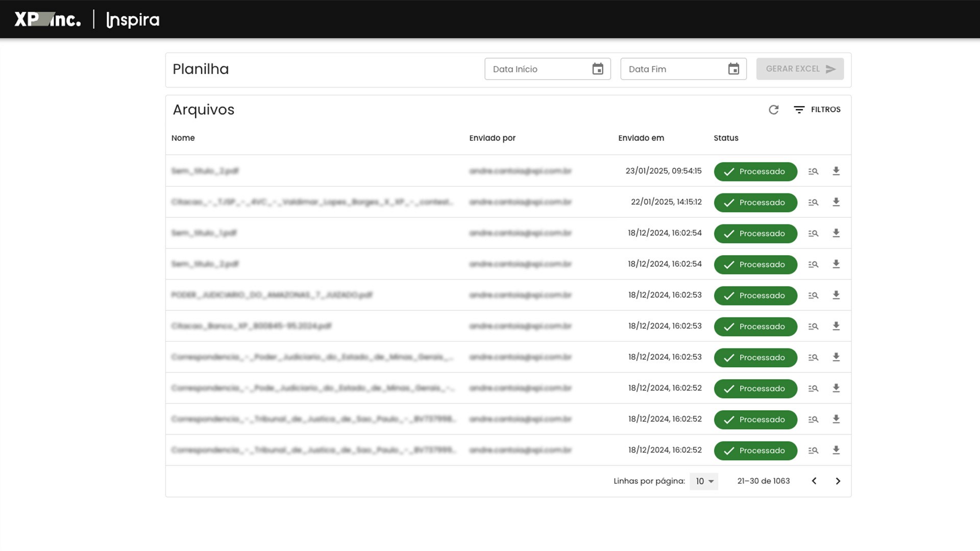Open the Data Fim calendar picker

[733, 69]
